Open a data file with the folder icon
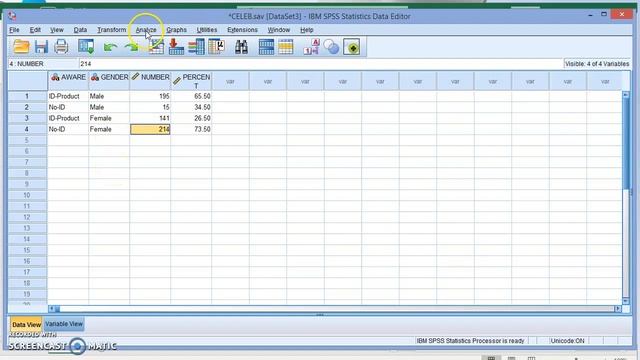640x360 pixels. click(x=21, y=47)
